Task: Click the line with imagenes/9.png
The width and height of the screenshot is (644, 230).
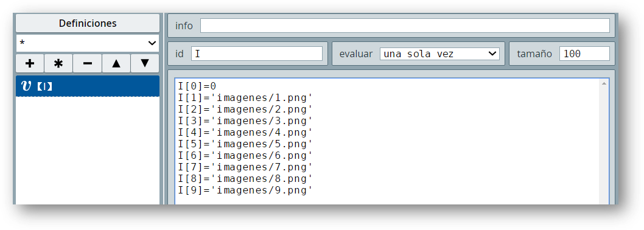Action: pos(245,190)
